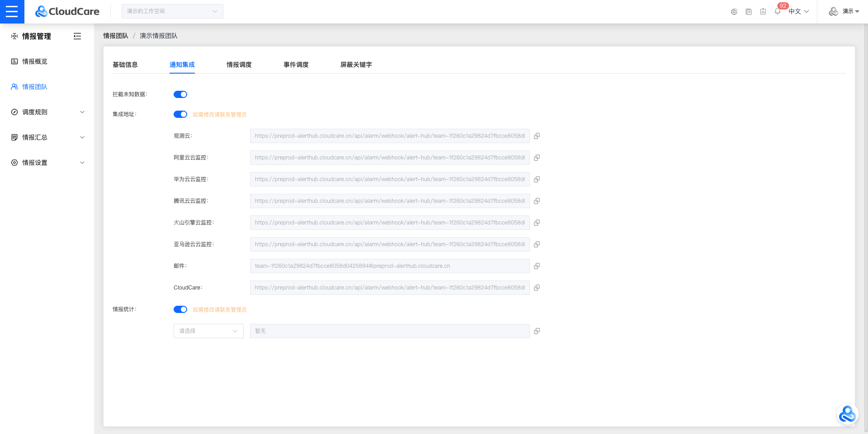The height and width of the screenshot is (434, 868).
Task: Open the floating CloudCare assistant icon
Action: pos(847,414)
